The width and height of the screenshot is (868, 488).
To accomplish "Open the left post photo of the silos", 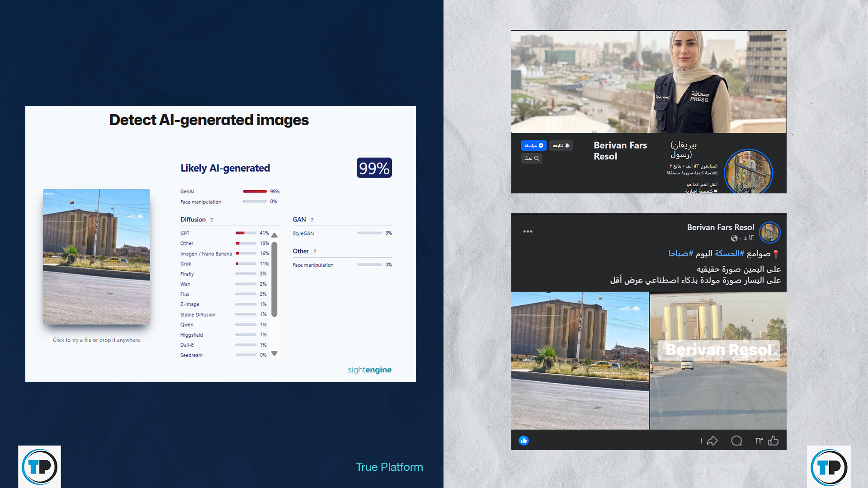I will [x=580, y=361].
